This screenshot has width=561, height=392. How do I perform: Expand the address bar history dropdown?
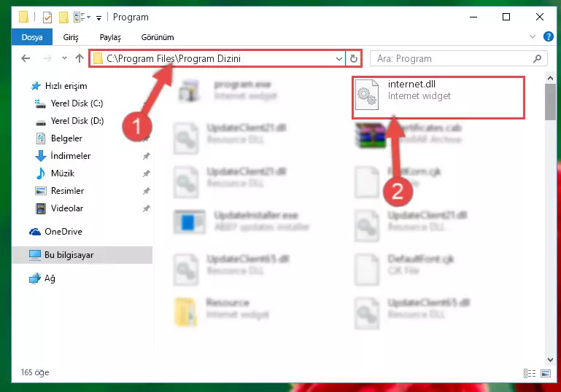click(338, 58)
